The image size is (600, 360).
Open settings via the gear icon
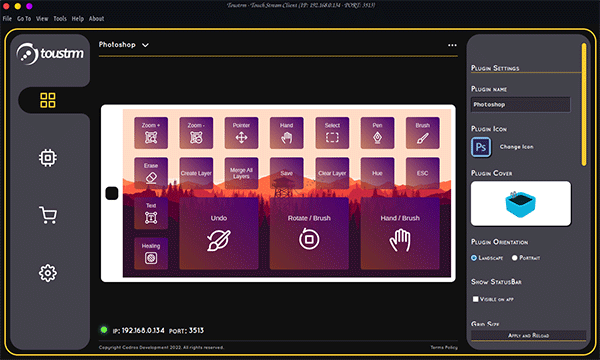[x=48, y=273]
